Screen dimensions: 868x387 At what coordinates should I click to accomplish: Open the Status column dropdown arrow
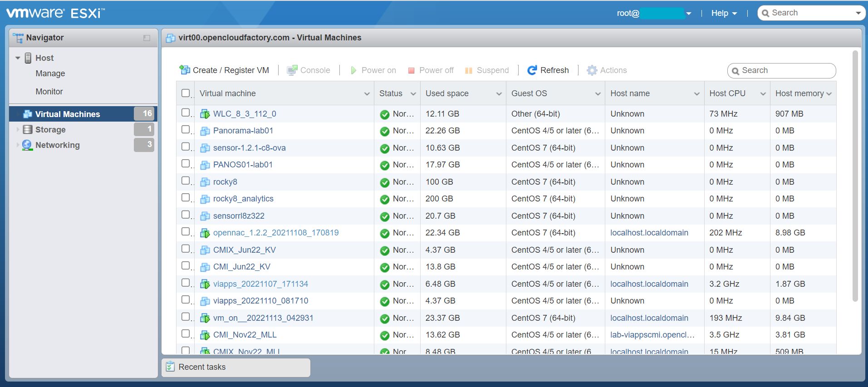click(x=413, y=94)
